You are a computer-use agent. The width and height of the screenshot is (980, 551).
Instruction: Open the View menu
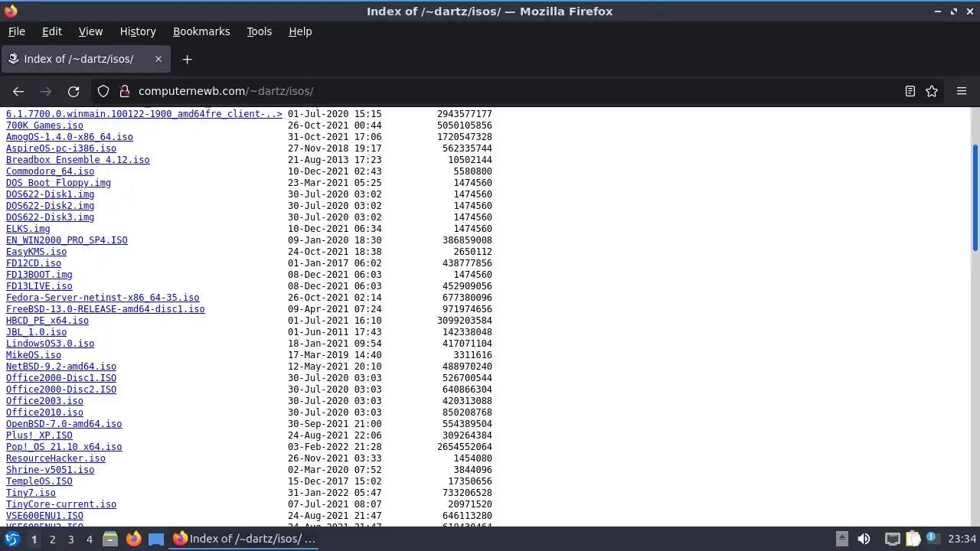coord(90,31)
